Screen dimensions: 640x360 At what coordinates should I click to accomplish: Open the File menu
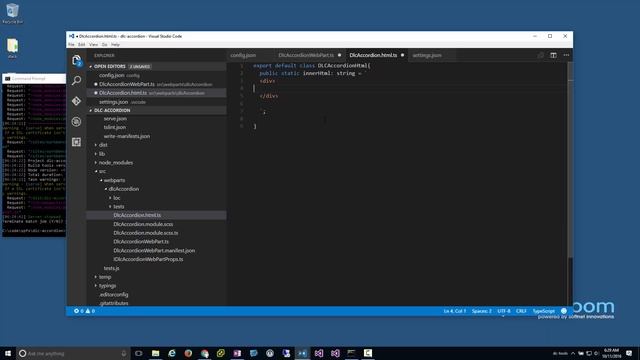click(71, 44)
